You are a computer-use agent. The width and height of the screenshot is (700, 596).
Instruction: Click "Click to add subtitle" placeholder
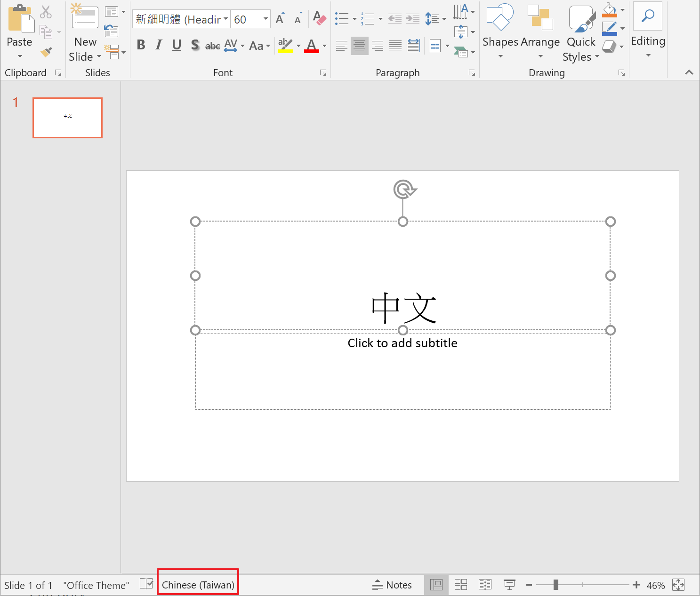click(402, 343)
